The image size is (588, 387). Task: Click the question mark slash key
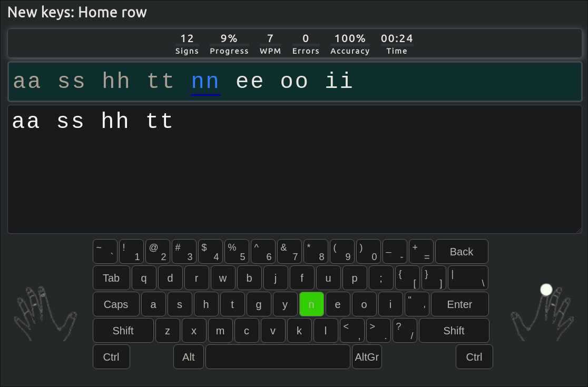(405, 331)
